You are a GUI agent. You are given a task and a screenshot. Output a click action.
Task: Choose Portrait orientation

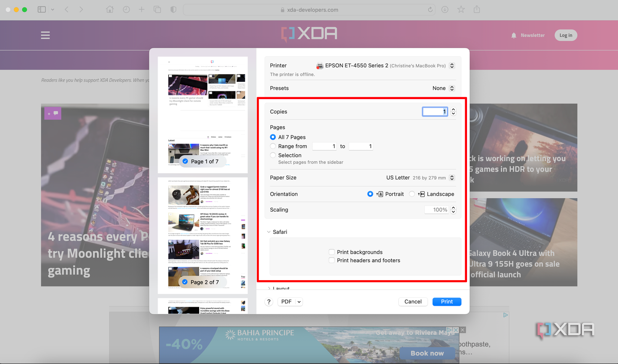click(x=370, y=194)
